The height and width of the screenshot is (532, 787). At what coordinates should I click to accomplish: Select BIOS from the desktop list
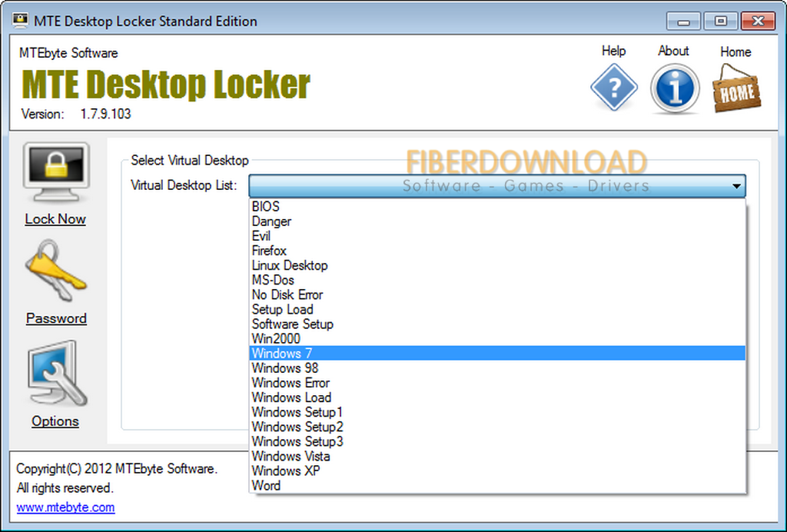pyautogui.click(x=497, y=206)
